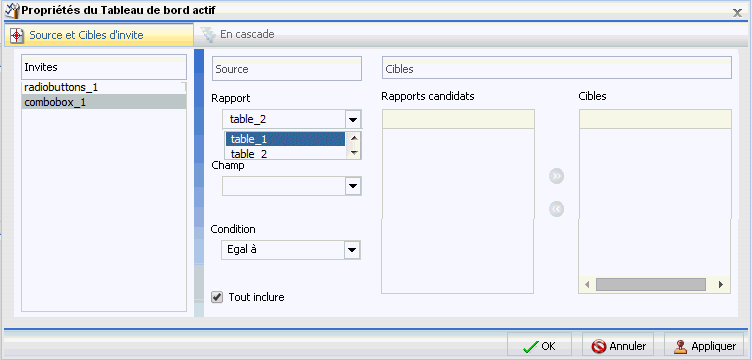This screenshot has width=752, height=360.
Task: Open the Rapport dropdown arrow
Action: click(x=353, y=119)
